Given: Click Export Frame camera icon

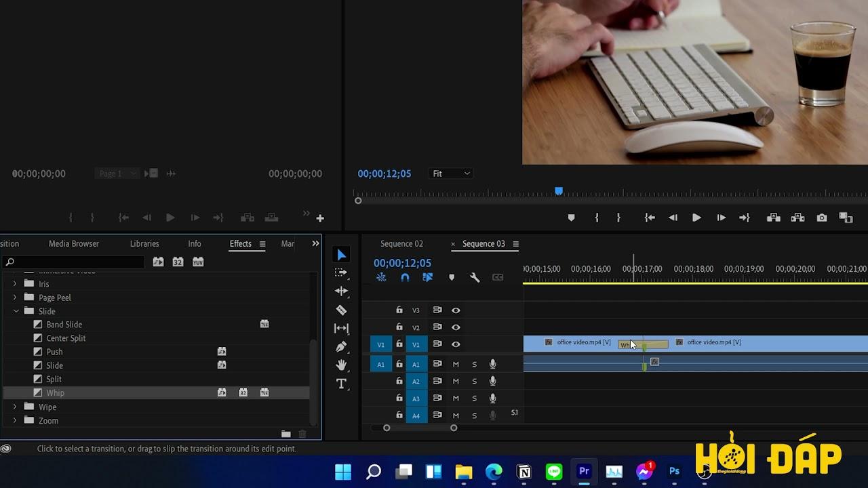Looking at the screenshot, I should tap(822, 218).
